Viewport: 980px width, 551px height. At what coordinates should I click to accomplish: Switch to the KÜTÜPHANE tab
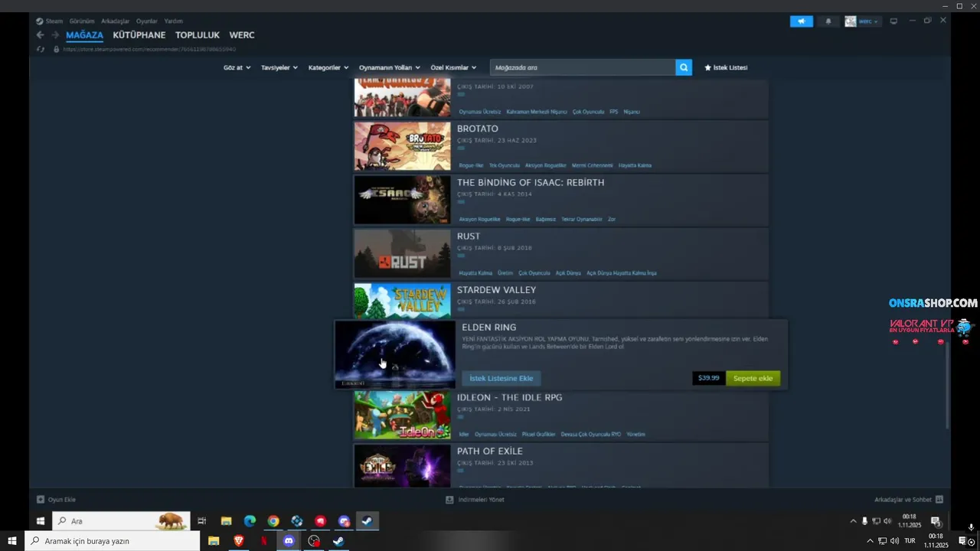click(x=139, y=35)
